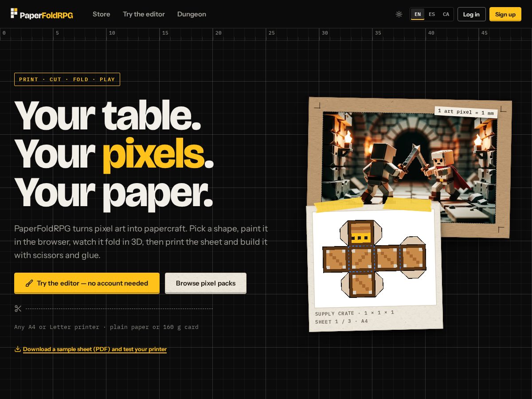Screen dimensions: 532x399
Task: Click the 'Your table.' headline line
Action: pyautogui.click(x=108, y=115)
